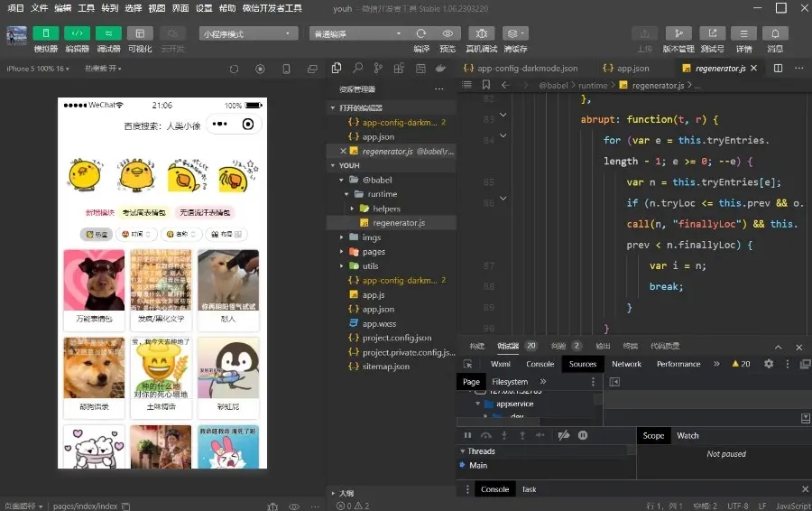Viewport: 812px width, 511px height.
Task: Collapse the 打开的编辑器 section
Action: pos(332,107)
